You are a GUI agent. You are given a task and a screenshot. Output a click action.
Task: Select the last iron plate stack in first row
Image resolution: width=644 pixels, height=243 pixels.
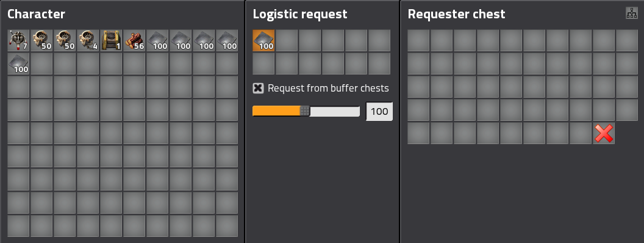pyautogui.click(x=227, y=40)
